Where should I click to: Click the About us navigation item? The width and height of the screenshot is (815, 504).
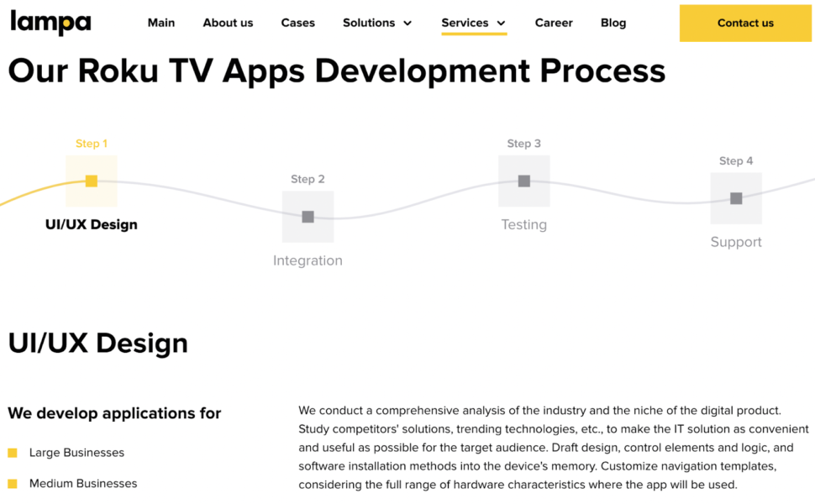point(227,23)
